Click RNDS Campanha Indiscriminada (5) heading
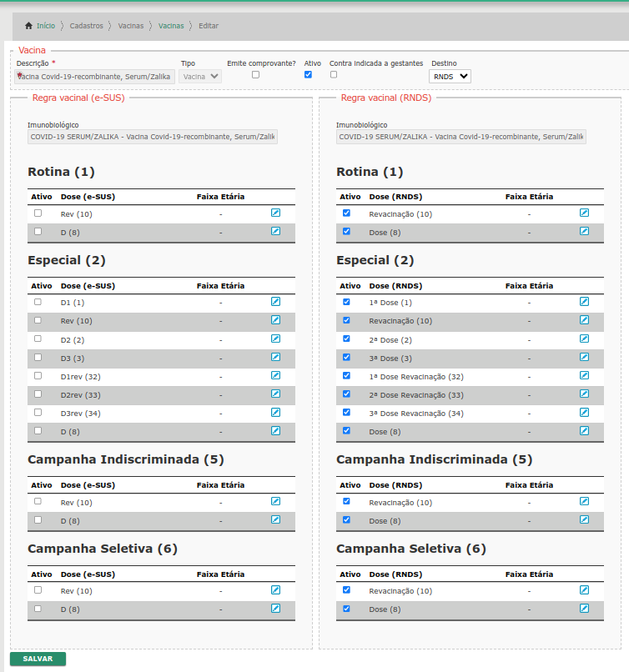This screenshot has height=672, width=629. coord(434,459)
